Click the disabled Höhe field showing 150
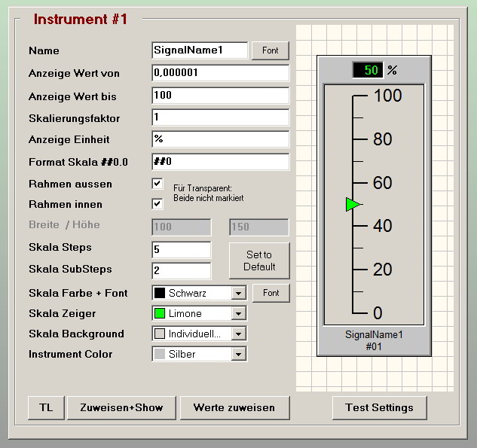 [x=259, y=227]
